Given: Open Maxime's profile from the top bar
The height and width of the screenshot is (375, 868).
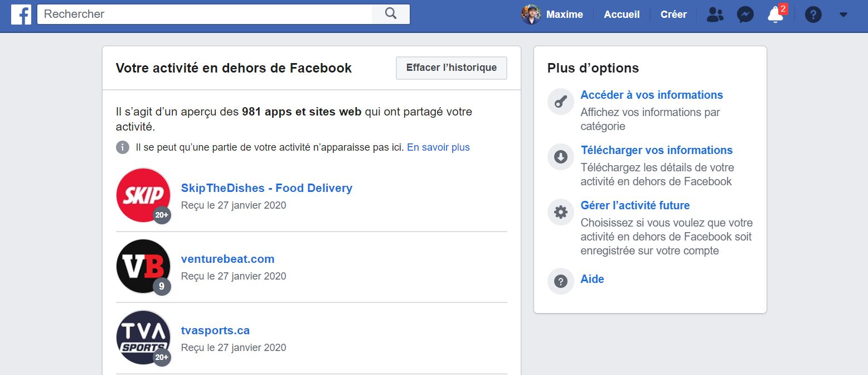Looking at the screenshot, I should coord(552,15).
